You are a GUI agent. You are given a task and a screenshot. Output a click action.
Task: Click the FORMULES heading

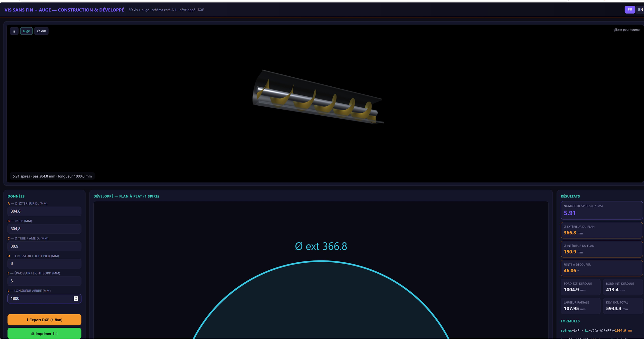[570, 321]
